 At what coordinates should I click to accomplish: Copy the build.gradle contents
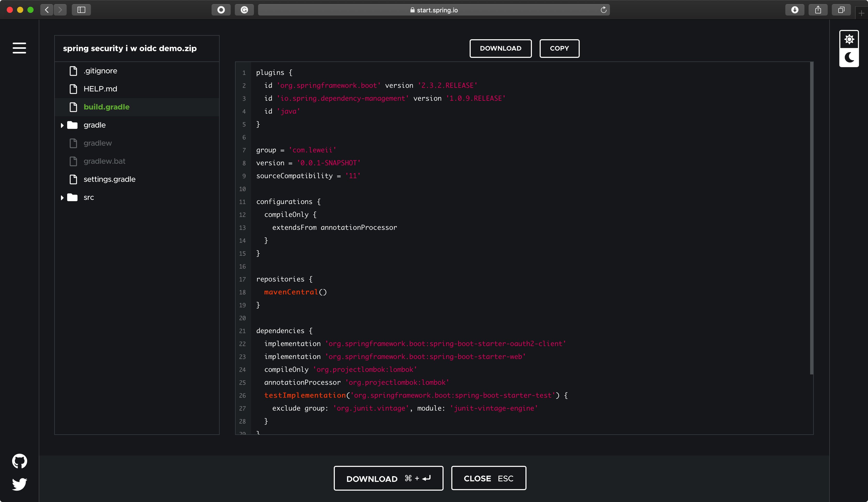pyautogui.click(x=559, y=49)
